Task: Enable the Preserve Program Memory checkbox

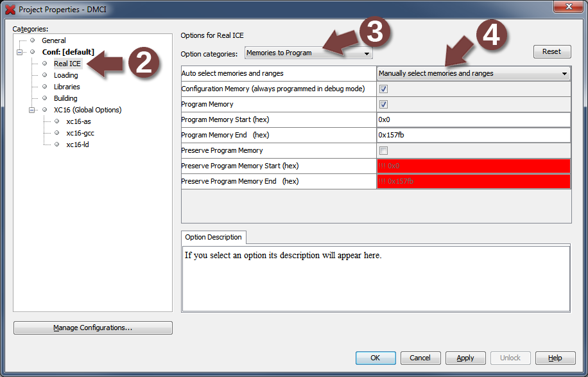Action: [x=383, y=151]
